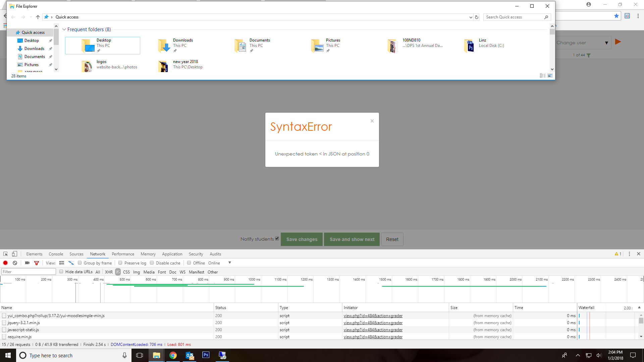Switch to the Elements tab

pyautogui.click(x=34, y=254)
